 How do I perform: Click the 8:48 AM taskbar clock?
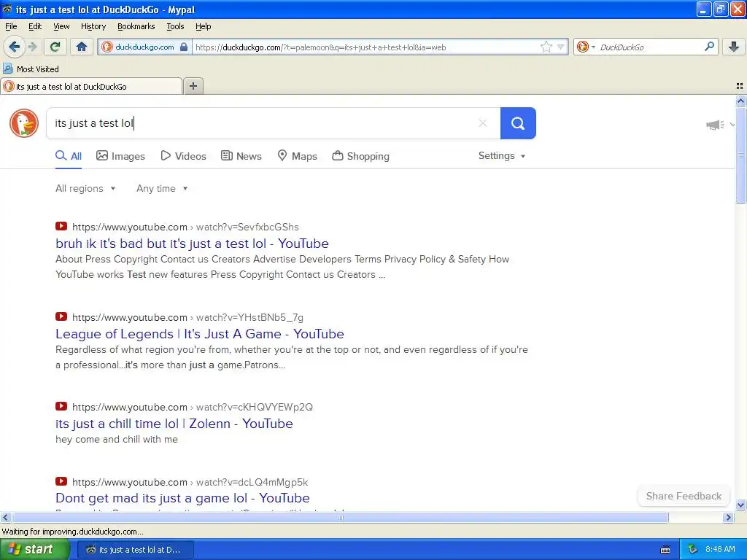pyautogui.click(x=720, y=550)
